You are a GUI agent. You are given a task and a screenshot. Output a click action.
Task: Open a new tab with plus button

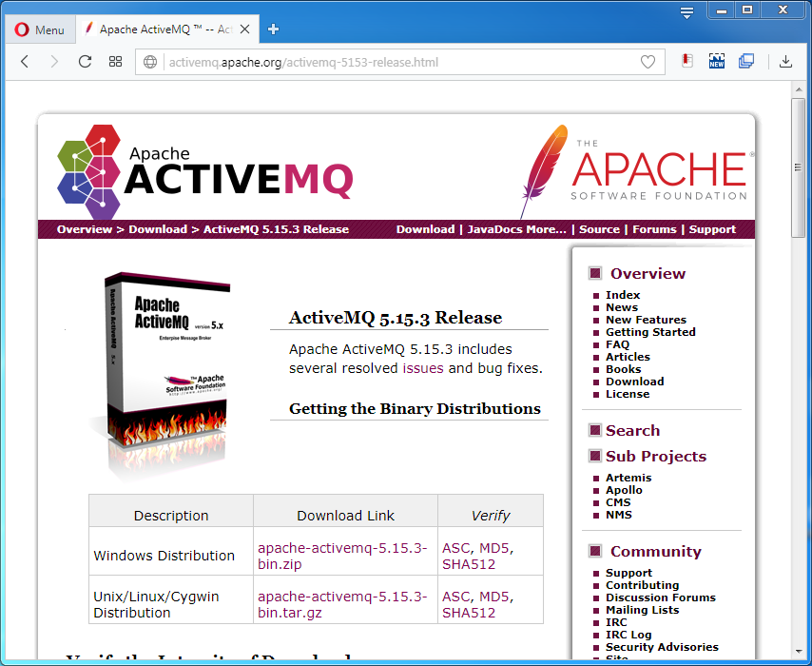coord(274,29)
